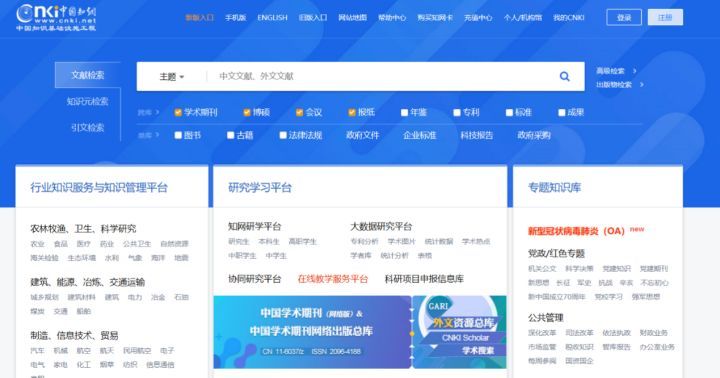Uncheck the 博硕 checkbox
This screenshot has height=378, width=720.
(x=247, y=113)
